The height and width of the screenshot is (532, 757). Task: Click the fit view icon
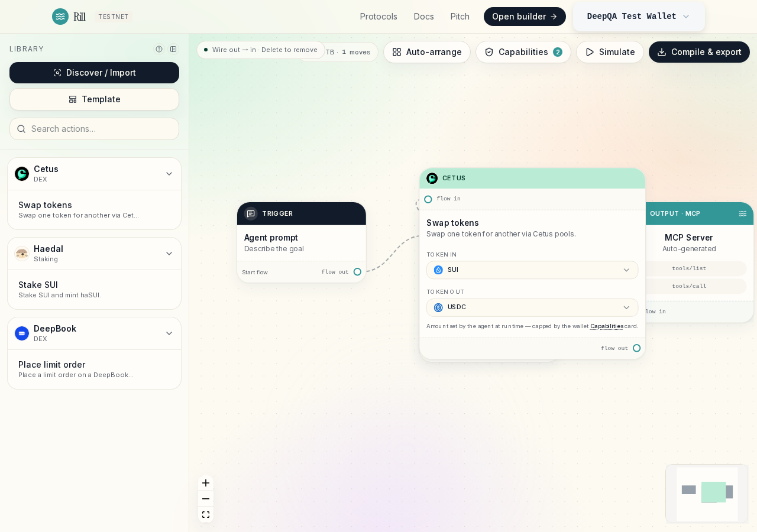click(206, 515)
